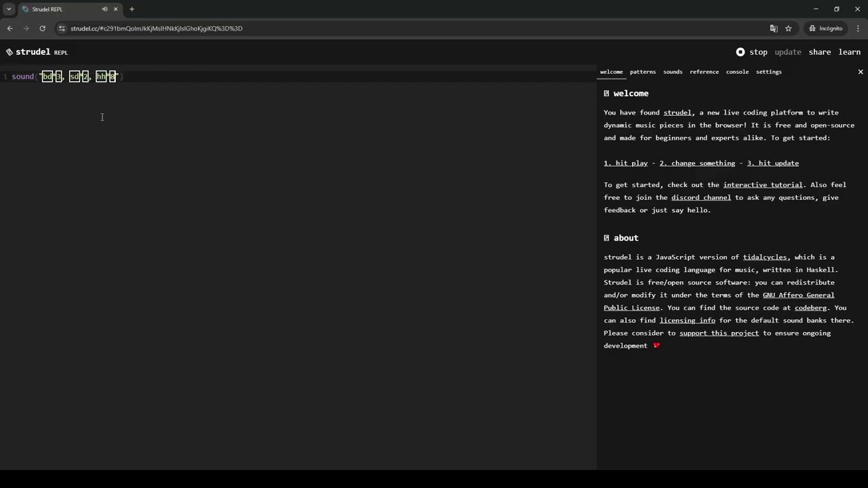
Task: Click the Public License link
Action: (631, 308)
